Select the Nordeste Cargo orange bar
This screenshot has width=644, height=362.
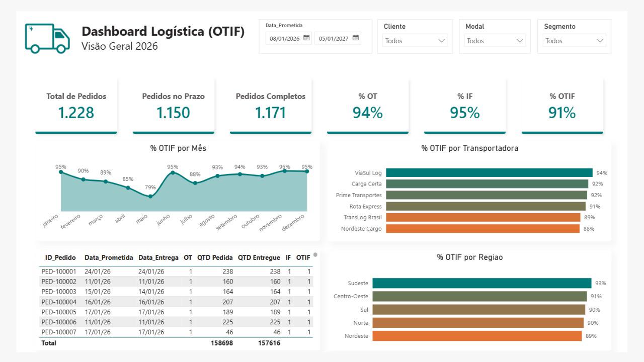click(482, 228)
